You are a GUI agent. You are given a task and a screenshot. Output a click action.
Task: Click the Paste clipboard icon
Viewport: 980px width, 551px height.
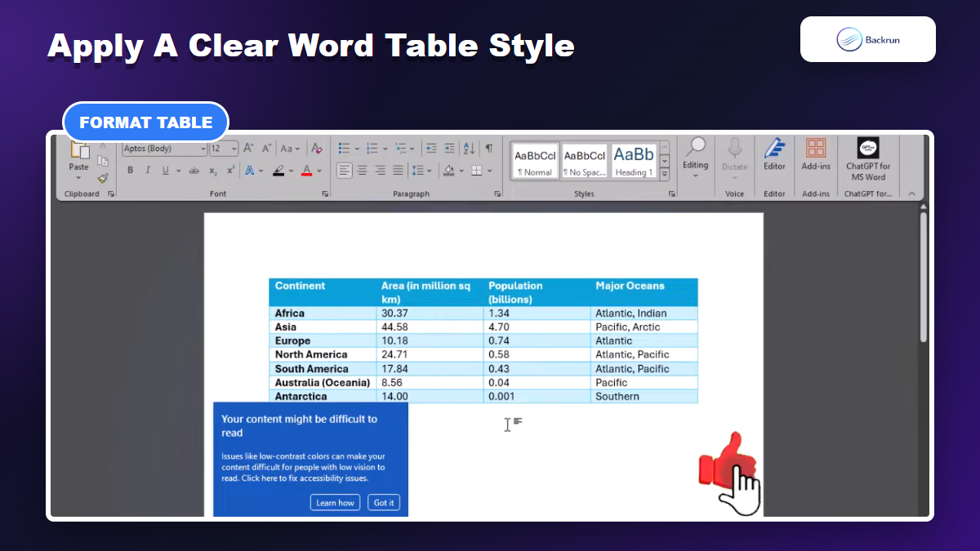(x=79, y=150)
